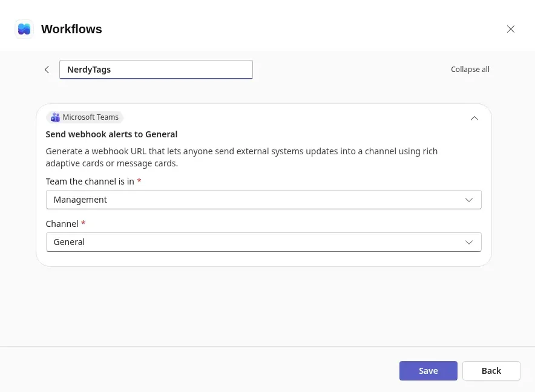Open the Channel dropdown showing General
Image resolution: width=535 pixels, height=392 pixels.
click(263, 242)
